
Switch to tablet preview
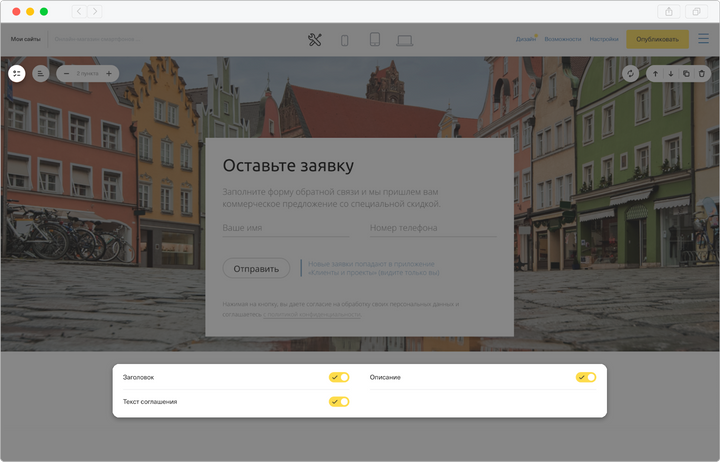click(x=374, y=40)
